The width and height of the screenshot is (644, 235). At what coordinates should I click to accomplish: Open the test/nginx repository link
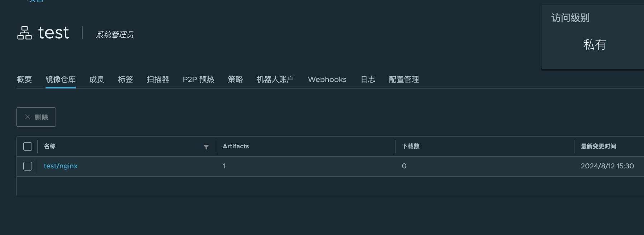(61, 166)
